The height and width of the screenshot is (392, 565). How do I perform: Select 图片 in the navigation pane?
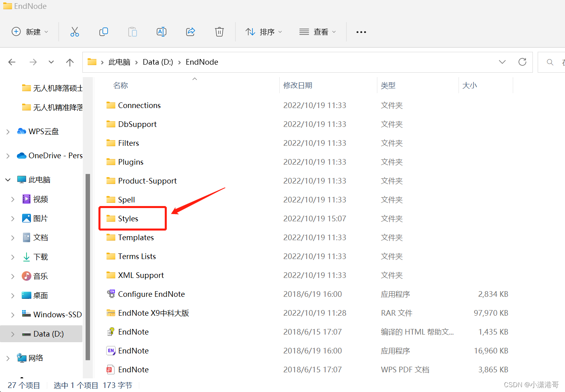(x=41, y=218)
